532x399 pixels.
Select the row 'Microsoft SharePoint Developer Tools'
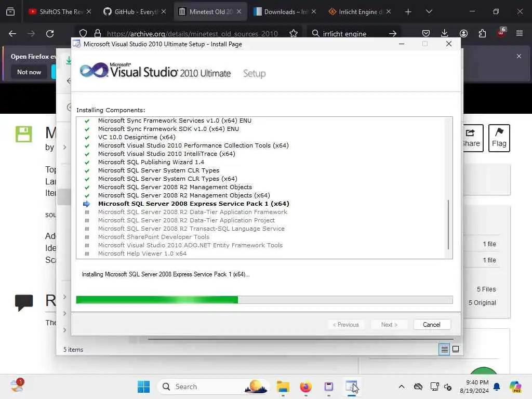(x=154, y=237)
